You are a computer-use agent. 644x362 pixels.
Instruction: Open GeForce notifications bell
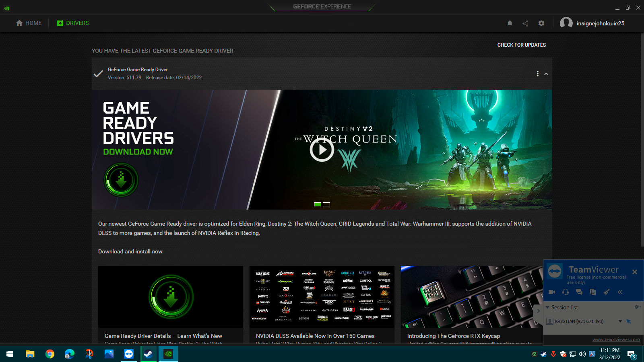click(510, 23)
